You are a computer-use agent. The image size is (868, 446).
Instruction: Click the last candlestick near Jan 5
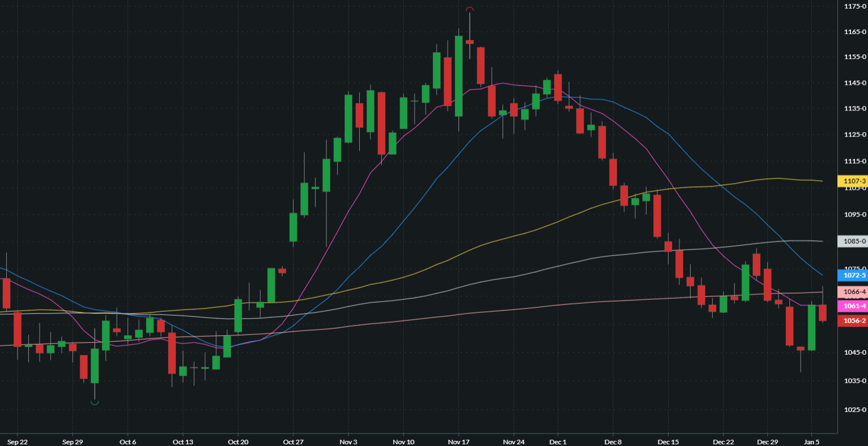click(822, 312)
